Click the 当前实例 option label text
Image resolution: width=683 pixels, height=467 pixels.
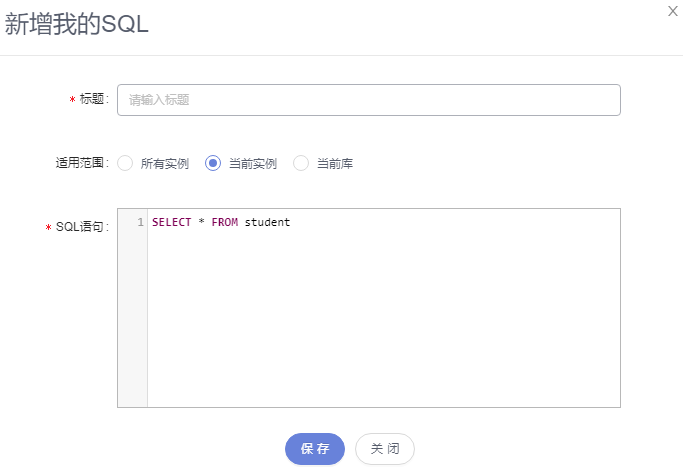coord(253,164)
